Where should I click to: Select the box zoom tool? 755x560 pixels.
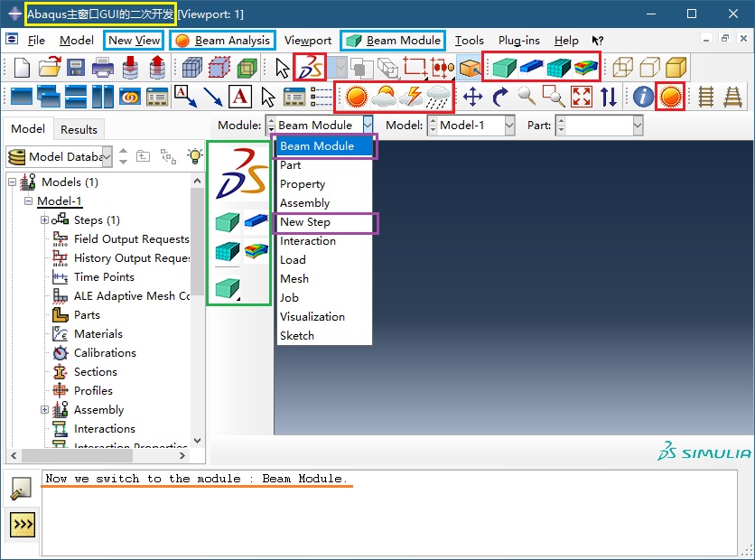point(554,97)
